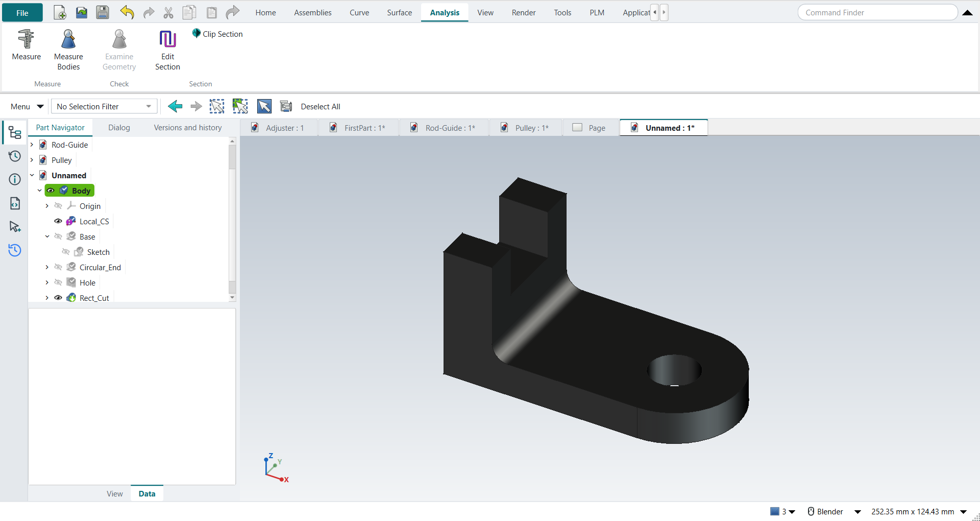Toggle visibility of Rect_Cut
This screenshot has width=980, height=521.
pyautogui.click(x=58, y=298)
